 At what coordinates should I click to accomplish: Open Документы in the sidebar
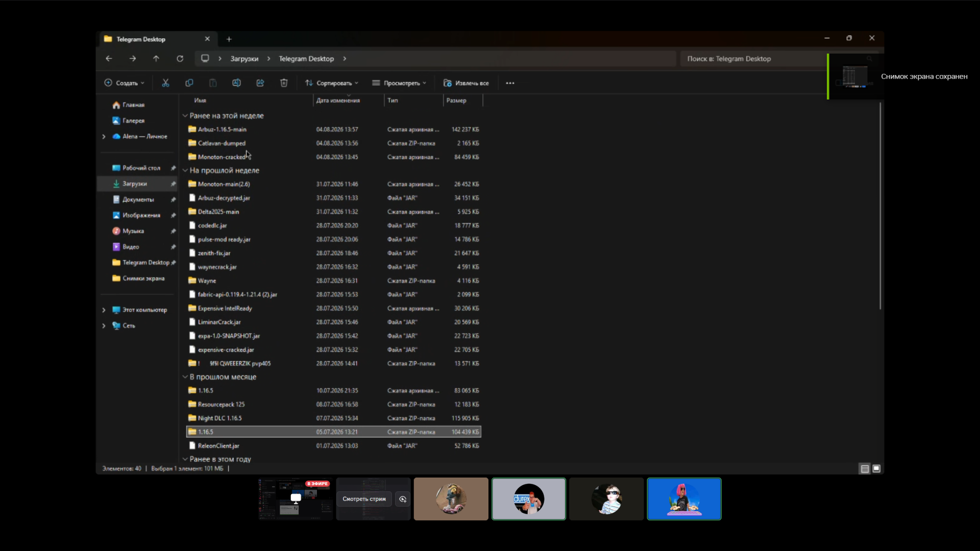coord(138,199)
